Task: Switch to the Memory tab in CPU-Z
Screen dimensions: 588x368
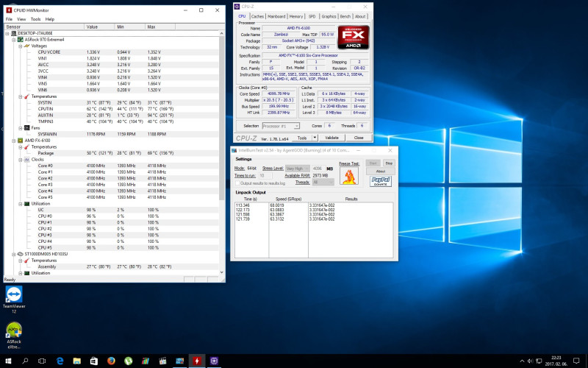Action: pyautogui.click(x=296, y=16)
